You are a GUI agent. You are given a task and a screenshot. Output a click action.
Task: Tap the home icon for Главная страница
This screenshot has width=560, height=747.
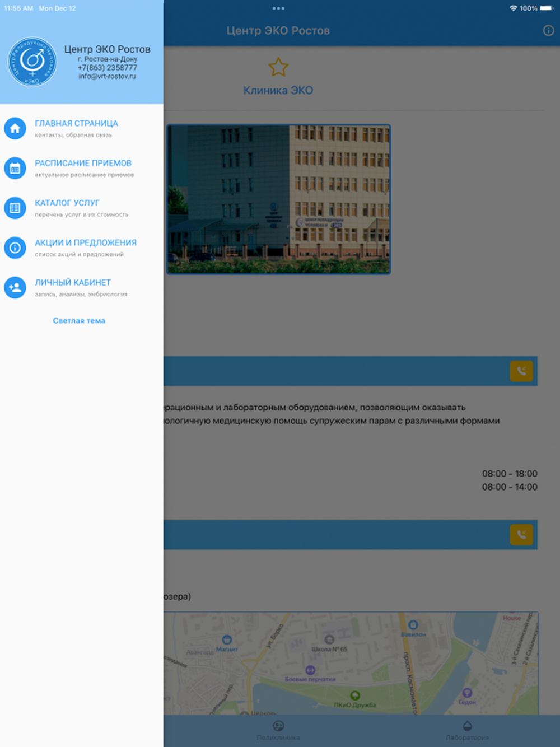pos(15,128)
